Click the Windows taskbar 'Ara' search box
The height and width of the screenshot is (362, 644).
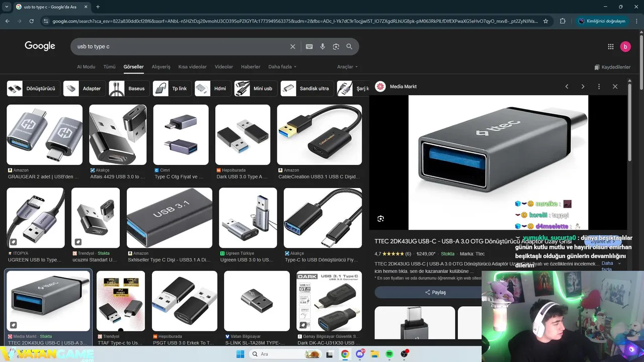pyautogui.click(x=284, y=354)
